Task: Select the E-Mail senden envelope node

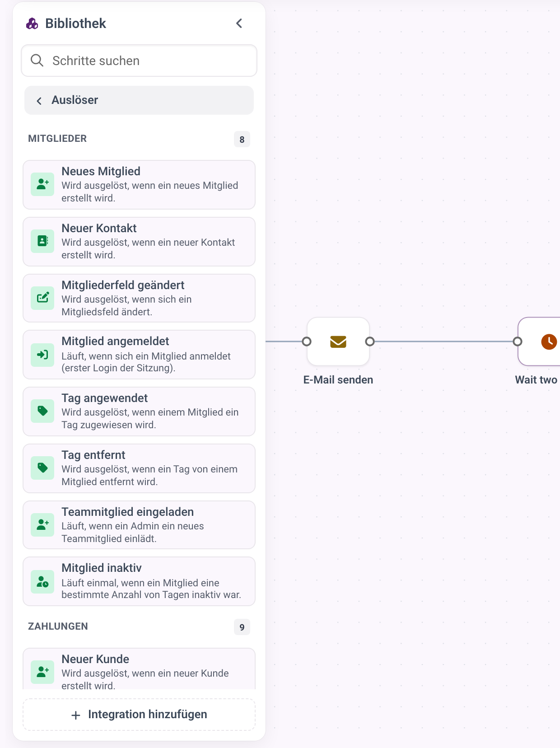Action: point(338,341)
